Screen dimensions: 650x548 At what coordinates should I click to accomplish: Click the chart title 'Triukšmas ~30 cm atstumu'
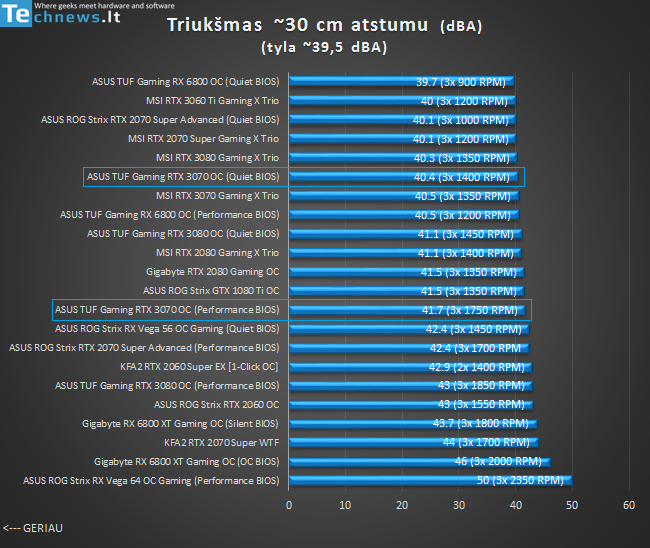[x=297, y=25]
